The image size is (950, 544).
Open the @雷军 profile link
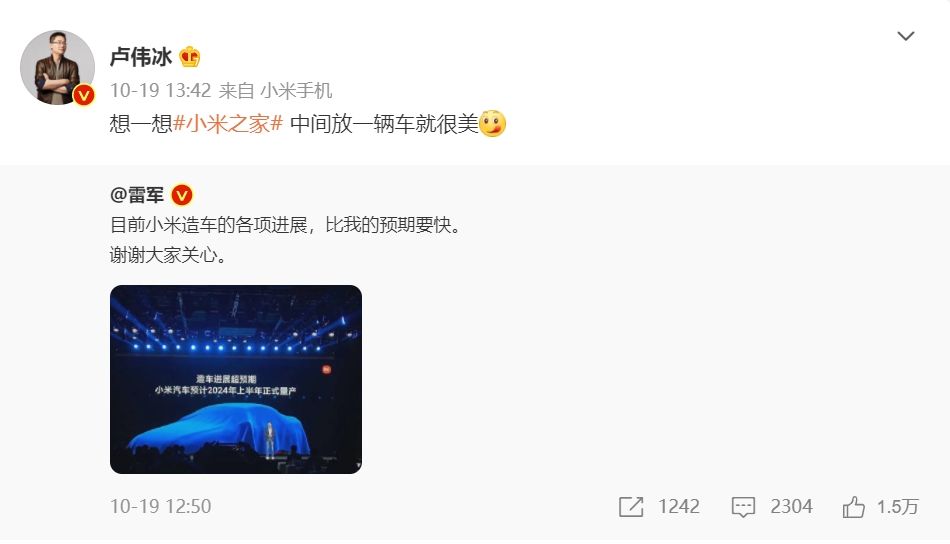tap(137, 195)
